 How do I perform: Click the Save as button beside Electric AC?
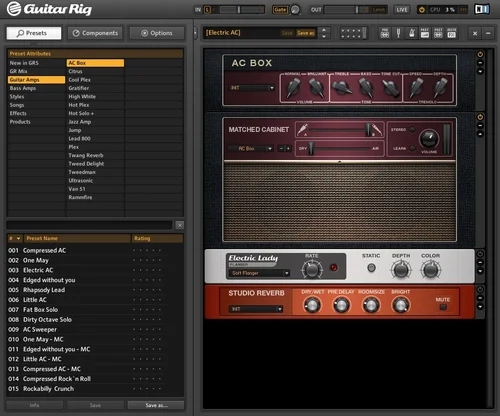[306, 33]
